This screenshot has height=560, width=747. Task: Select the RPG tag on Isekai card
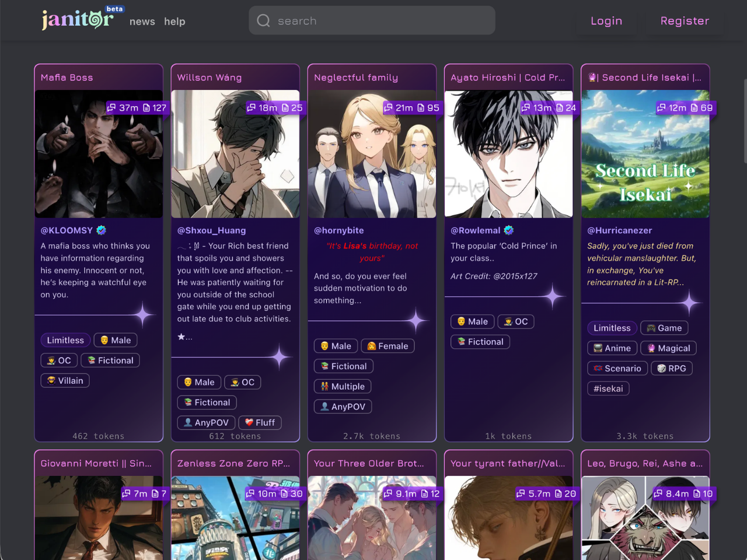(x=672, y=368)
